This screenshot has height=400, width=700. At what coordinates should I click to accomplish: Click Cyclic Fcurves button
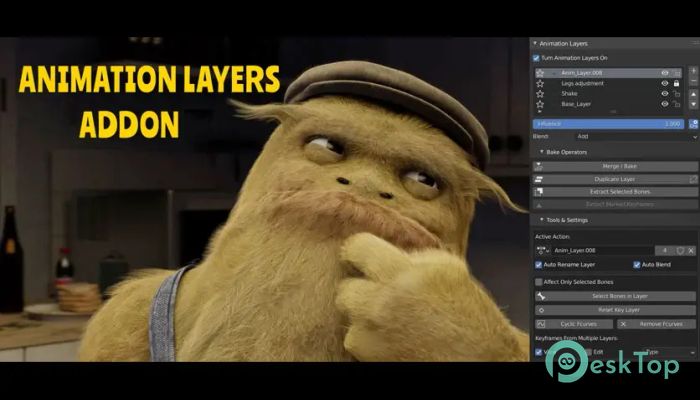click(x=574, y=324)
